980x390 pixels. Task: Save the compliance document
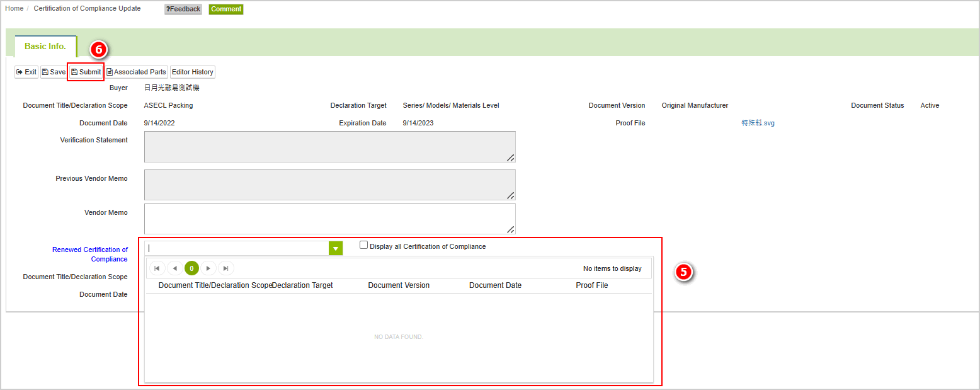[54, 72]
